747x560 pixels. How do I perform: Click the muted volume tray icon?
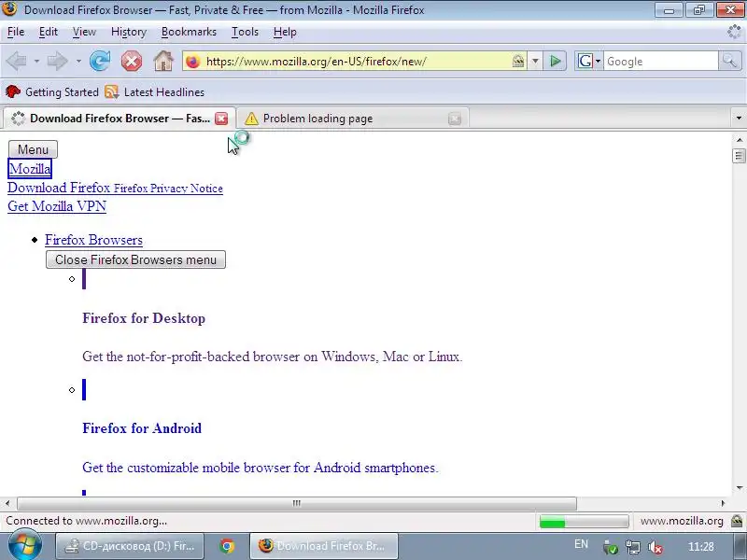(x=655, y=547)
